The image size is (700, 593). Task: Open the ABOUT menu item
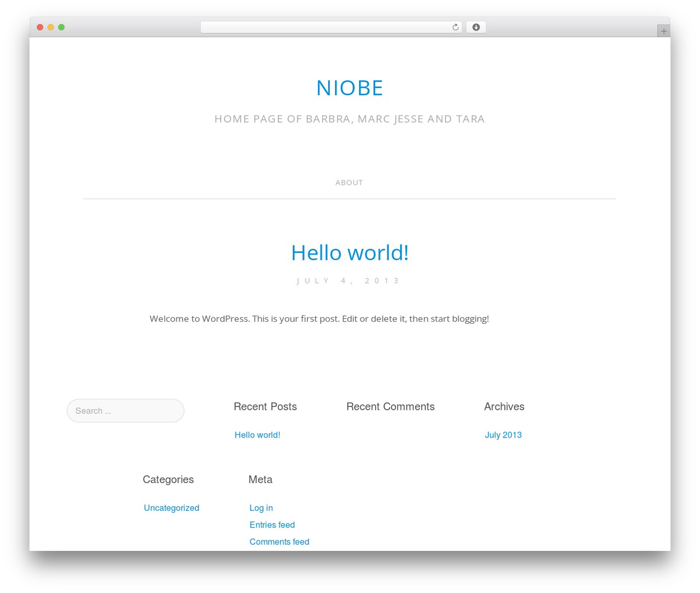point(349,183)
